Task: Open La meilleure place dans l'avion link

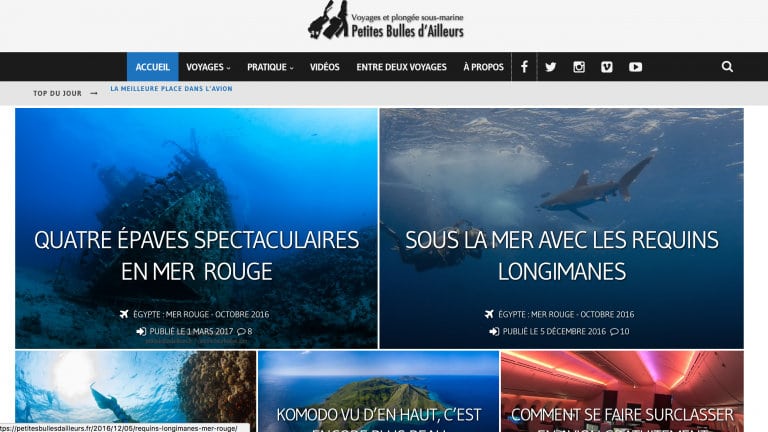Action: point(171,89)
